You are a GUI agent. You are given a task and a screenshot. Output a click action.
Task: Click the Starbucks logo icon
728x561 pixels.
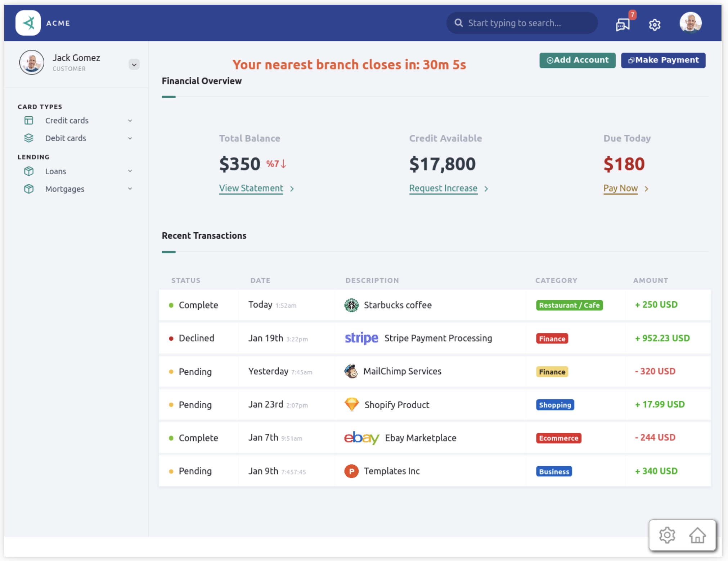coord(351,305)
